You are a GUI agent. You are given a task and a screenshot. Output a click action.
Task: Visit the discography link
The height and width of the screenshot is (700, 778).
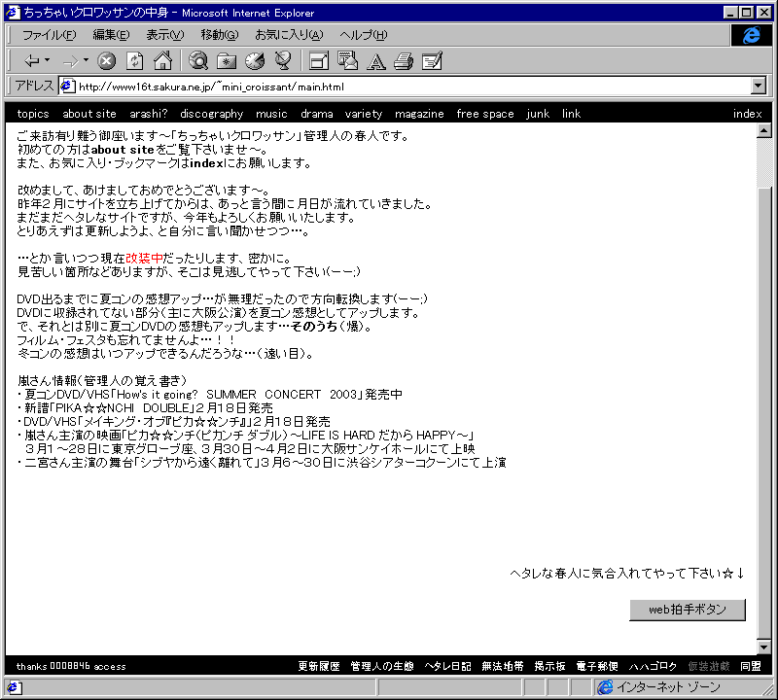212,114
